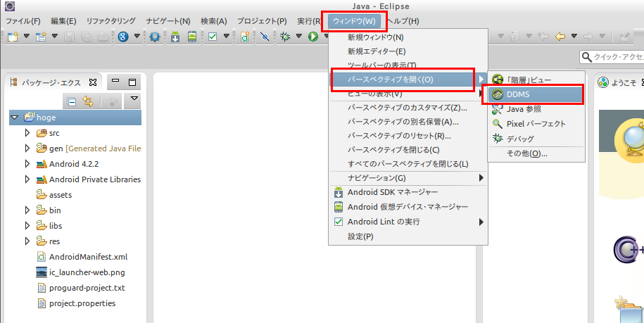644x323 pixels.
Task: Click Android 仮想デバイス・マネージャー menu item
Action: [408, 207]
